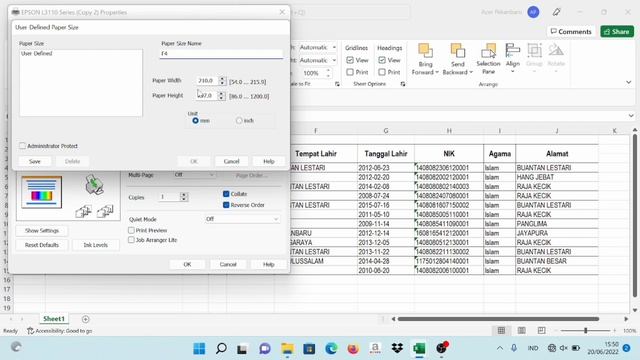Open Comments in Excel
Viewport: 640px width, 360px height.
[571, 31]
